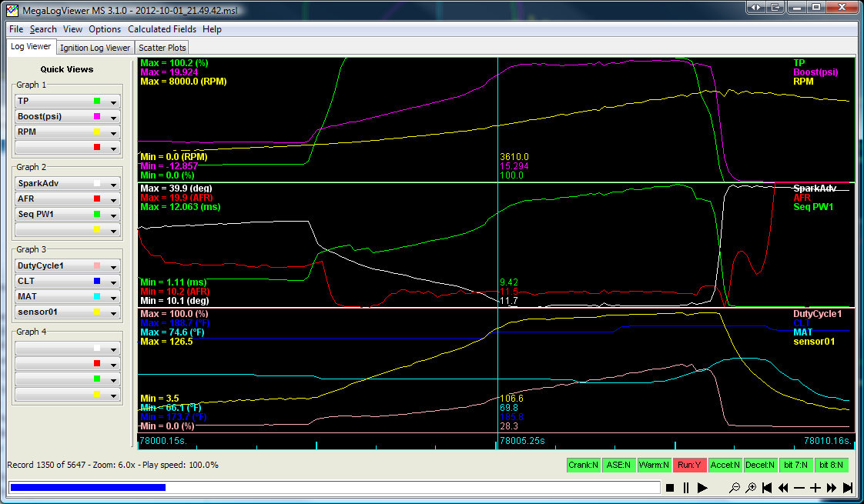Open the sensor01 field dropdown in Graph 3
Screen dimensions: 864x504
[67, 312]
